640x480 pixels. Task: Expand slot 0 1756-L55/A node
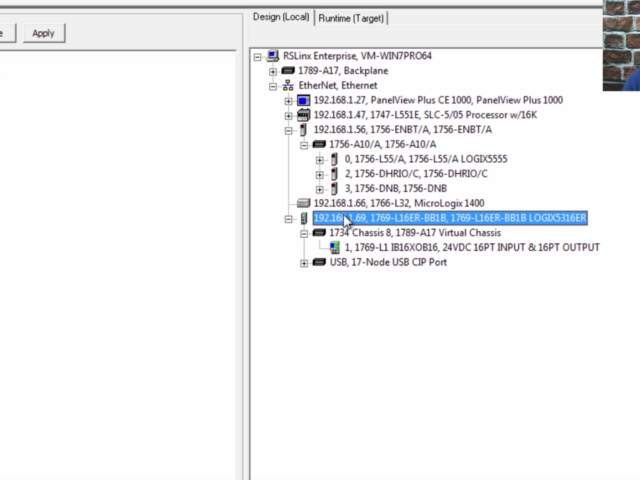[x=319, y=160]
